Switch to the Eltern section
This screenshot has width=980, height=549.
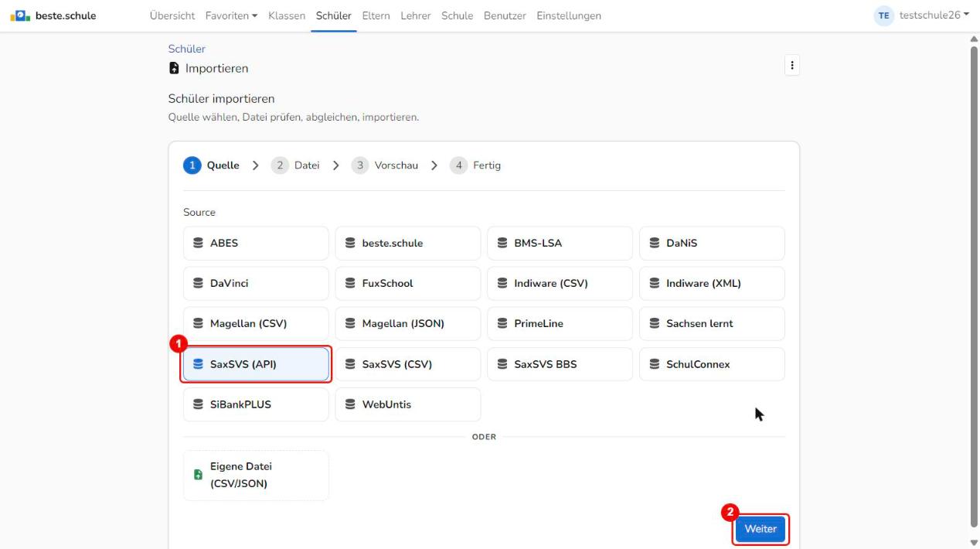tap(376, 15)
